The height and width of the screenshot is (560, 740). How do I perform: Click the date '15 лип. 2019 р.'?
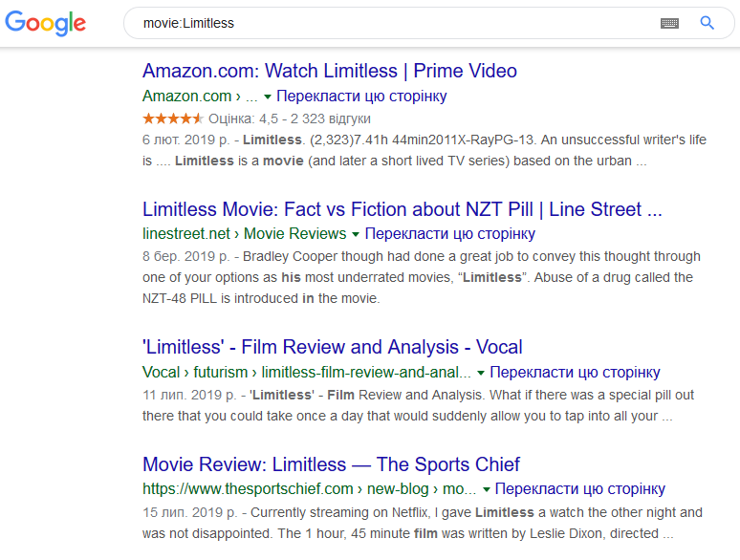pos(189,512)
